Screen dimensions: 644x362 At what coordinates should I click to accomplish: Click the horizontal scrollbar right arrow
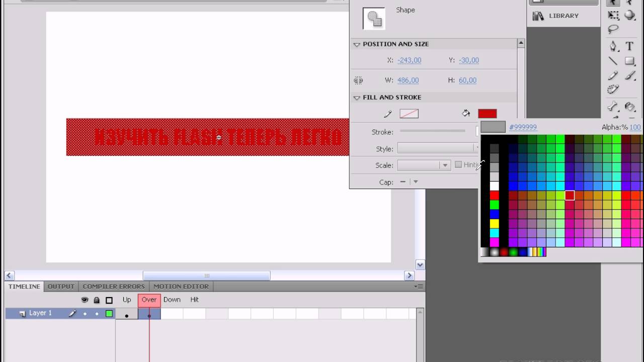pos(409,276)
